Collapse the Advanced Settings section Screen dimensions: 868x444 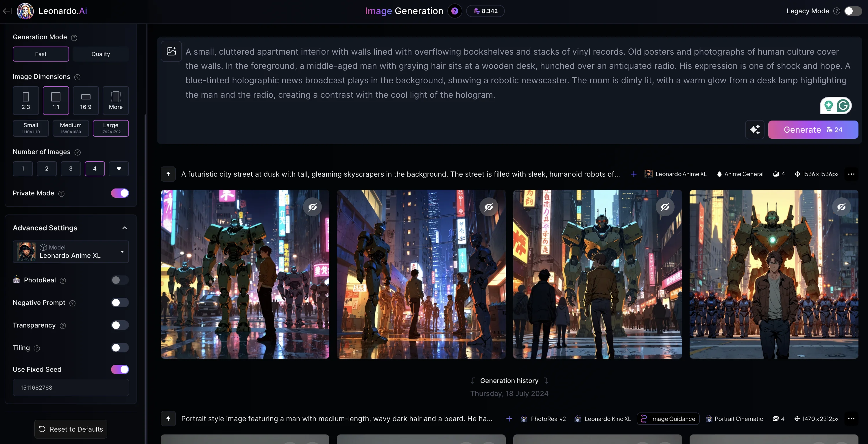point(125,228)
